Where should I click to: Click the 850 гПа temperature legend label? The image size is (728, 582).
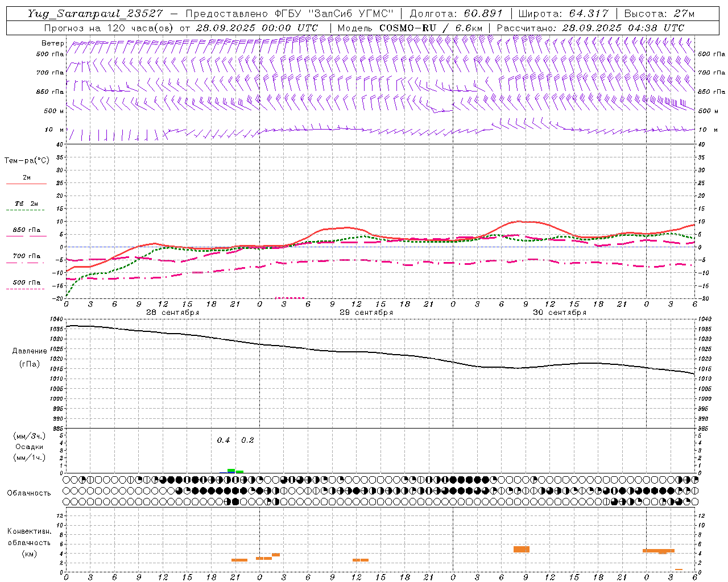[x=27, y=230]
